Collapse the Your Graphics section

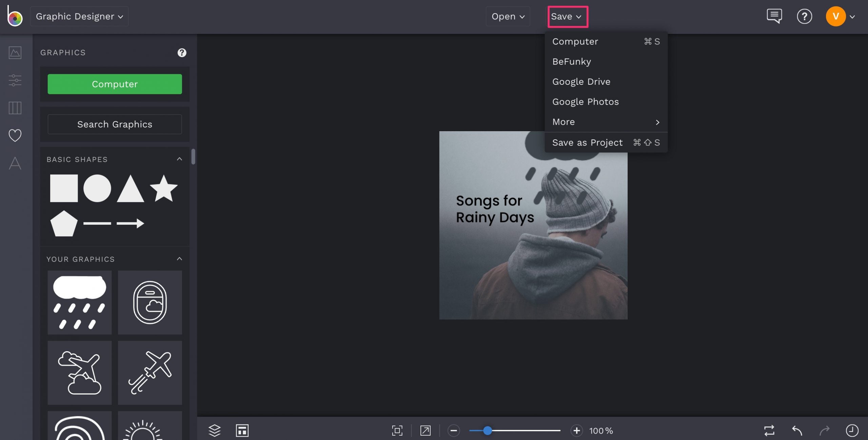click(x=179, y=258)
